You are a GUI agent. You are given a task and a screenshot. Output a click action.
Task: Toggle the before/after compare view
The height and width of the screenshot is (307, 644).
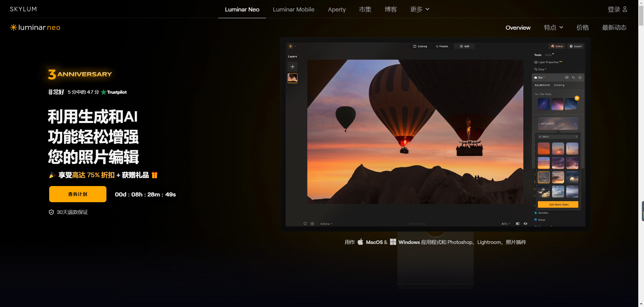tap(518, 224)
